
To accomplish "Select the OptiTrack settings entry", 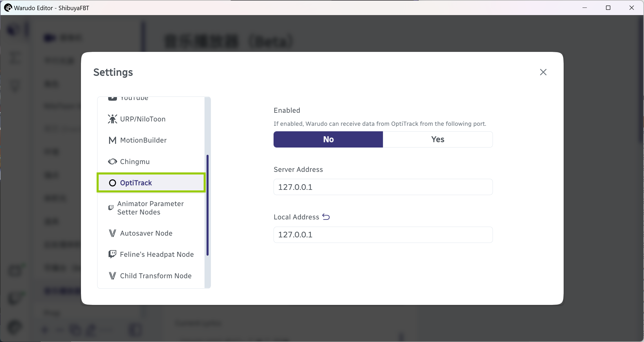I will tap(151, 183).
